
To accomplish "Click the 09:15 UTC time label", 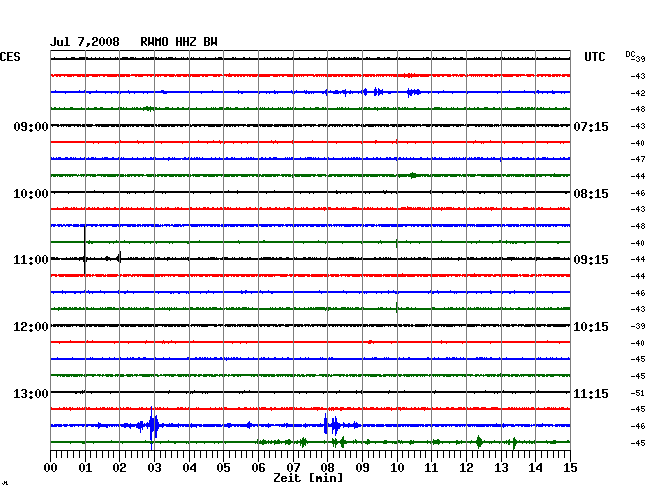I will (591, 260).
